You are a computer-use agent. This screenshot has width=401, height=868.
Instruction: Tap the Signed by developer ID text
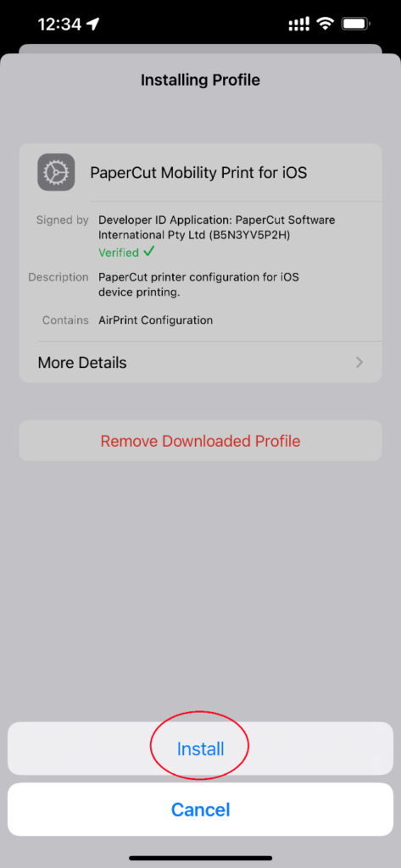pos(216,227)
